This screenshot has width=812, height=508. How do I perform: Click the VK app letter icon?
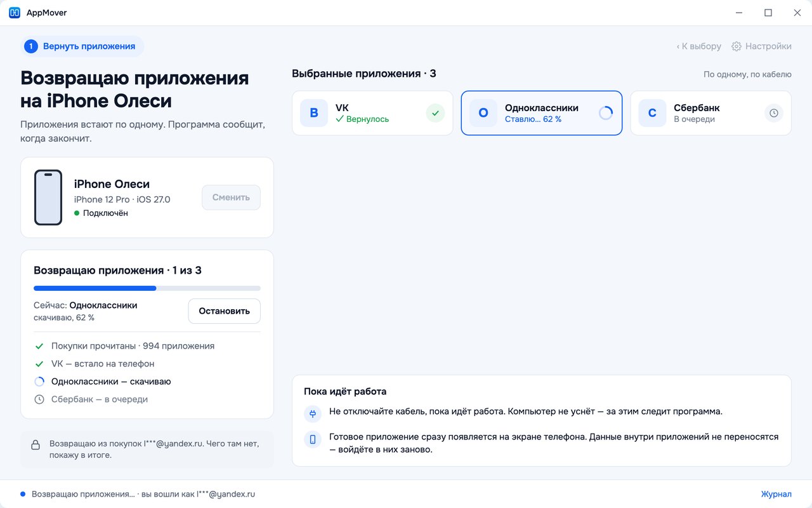314,113
